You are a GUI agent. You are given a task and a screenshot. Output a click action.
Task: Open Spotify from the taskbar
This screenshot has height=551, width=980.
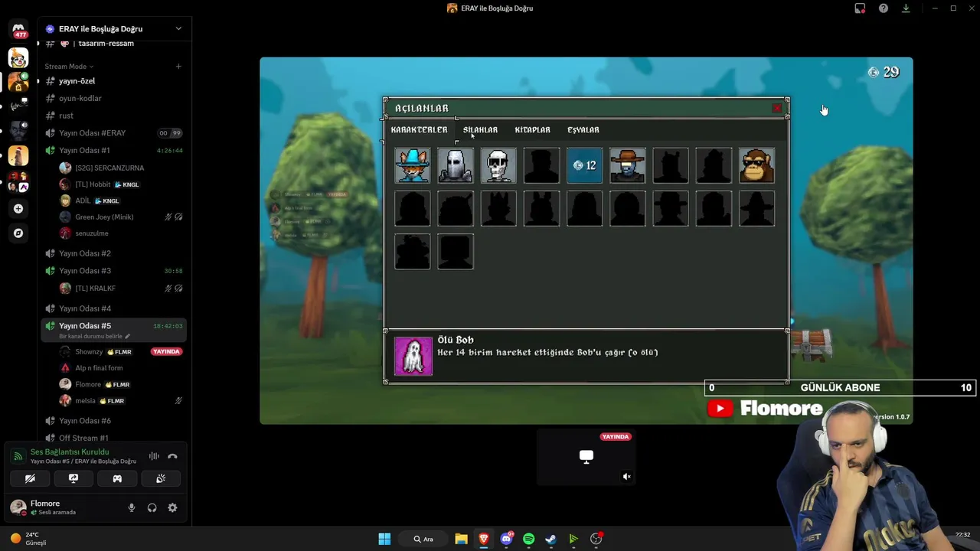coord(528,539)
